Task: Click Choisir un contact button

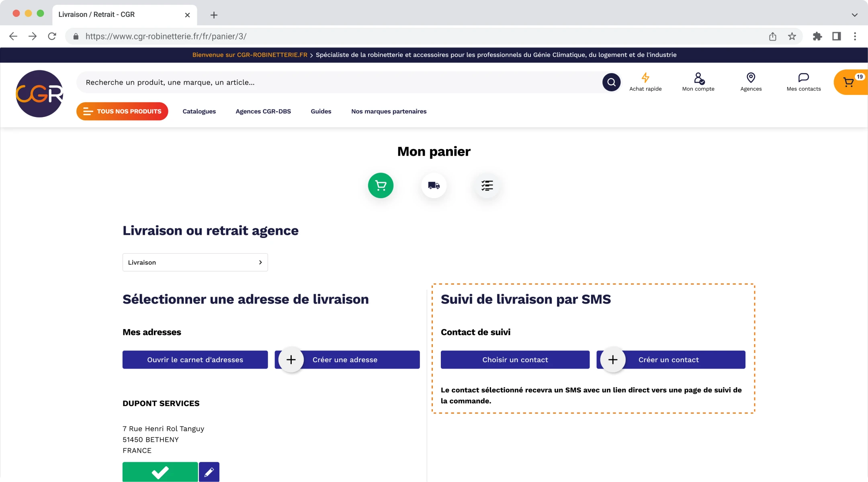Action: click(515, 360)
